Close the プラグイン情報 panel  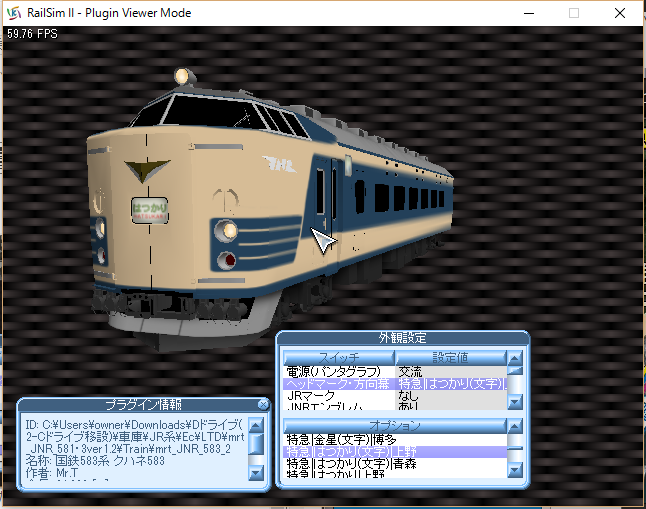pos(263,405)
